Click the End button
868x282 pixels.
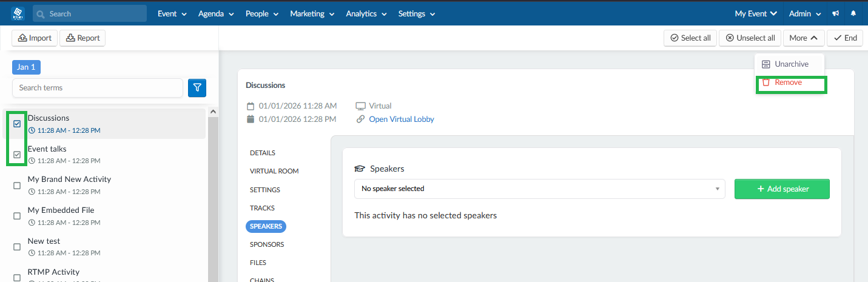pyautogui.click(x=845, y=38)
